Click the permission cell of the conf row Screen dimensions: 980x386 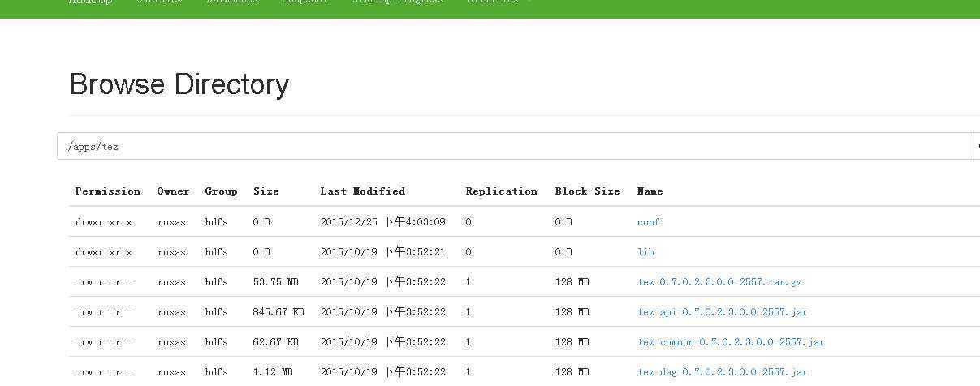103,222
